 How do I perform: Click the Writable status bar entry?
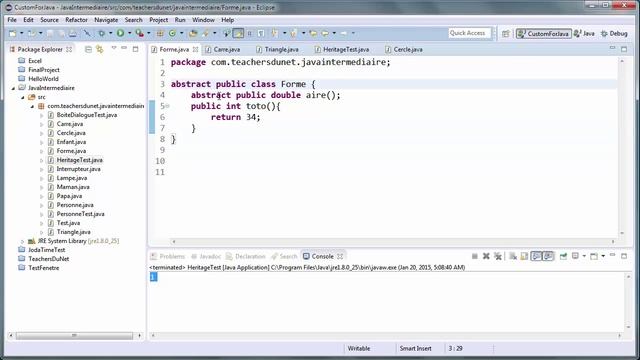tap(359, 349)
